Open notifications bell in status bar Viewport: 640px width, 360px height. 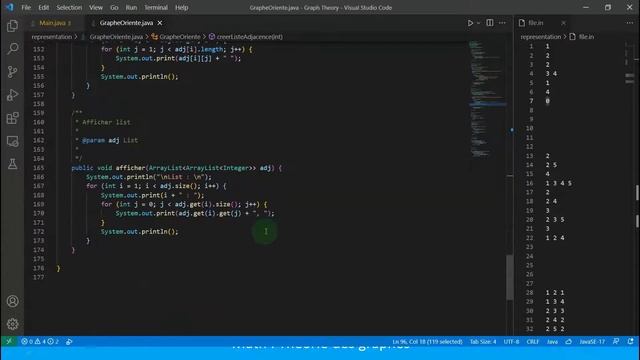pos(631,341)
